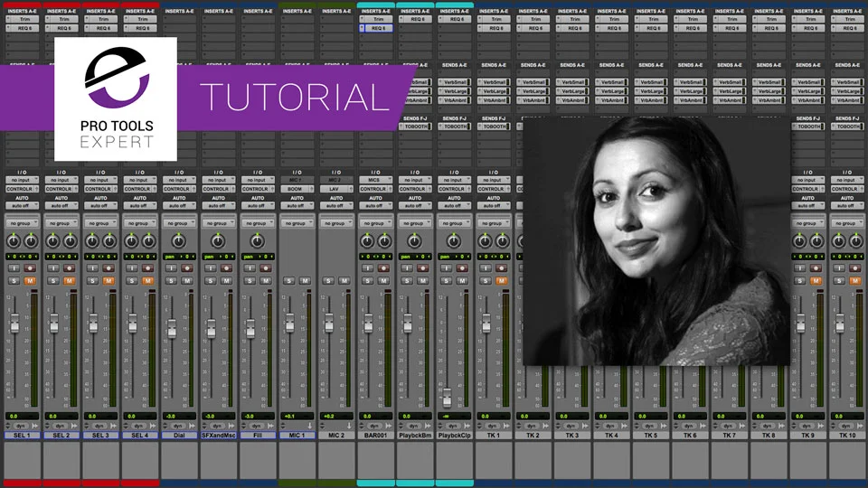This screenshot has width=868, height=488.
Task: Click the volume fader on MIC 1
Action: 289,322
